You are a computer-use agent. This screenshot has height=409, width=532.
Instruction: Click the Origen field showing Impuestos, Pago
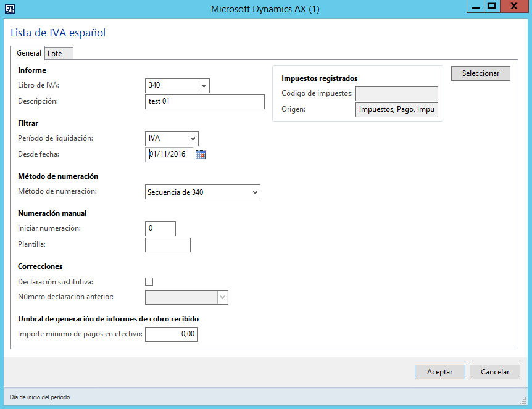(x=397, y=110)
